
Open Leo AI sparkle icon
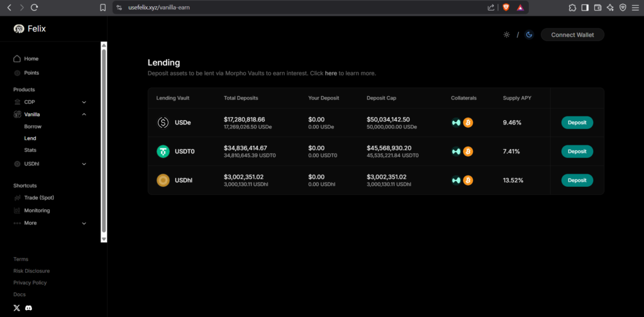coord(610,8)
